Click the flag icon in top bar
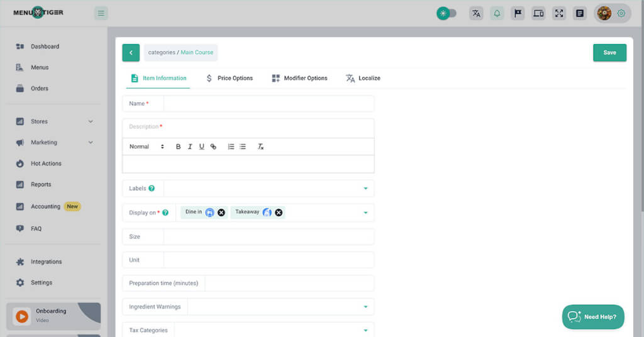This screenshot has width=644, height=337. [x=518, y=13]
